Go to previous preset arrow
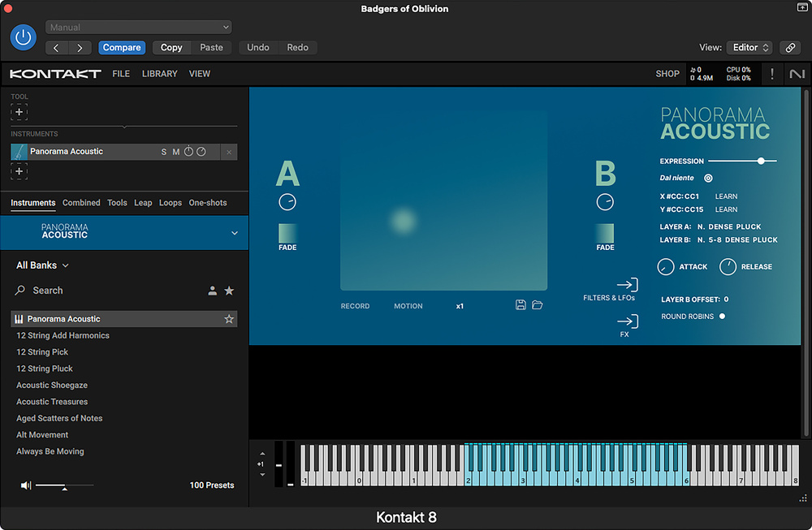The width and height of the screenshot is (812, 530). coord(57,48)
